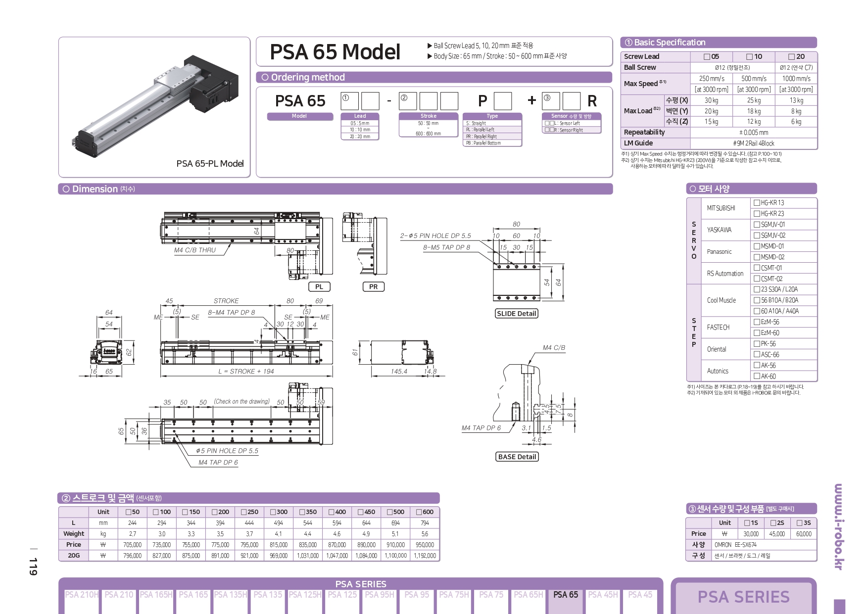Tick the PK-56 Oriental checkbox
This screenshot has height=614, width=868.
coord(757,344)
